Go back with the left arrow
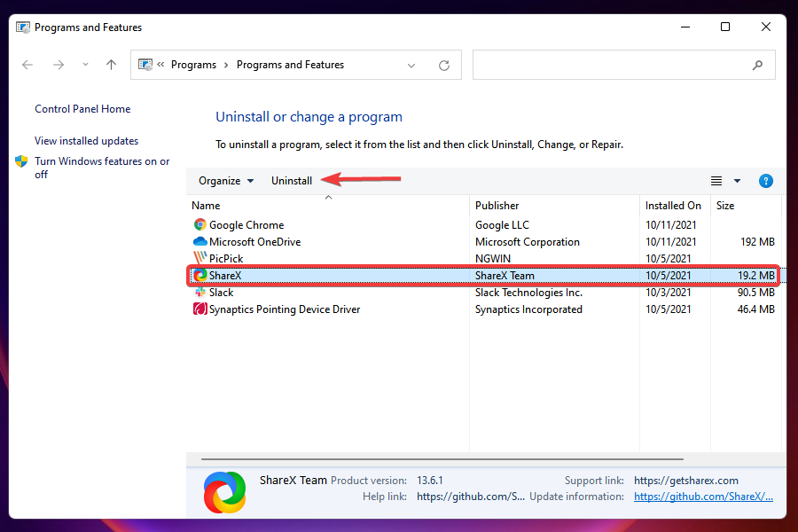Image resolution: width=798 pixels, height=532 pixels. coord(27,65)
